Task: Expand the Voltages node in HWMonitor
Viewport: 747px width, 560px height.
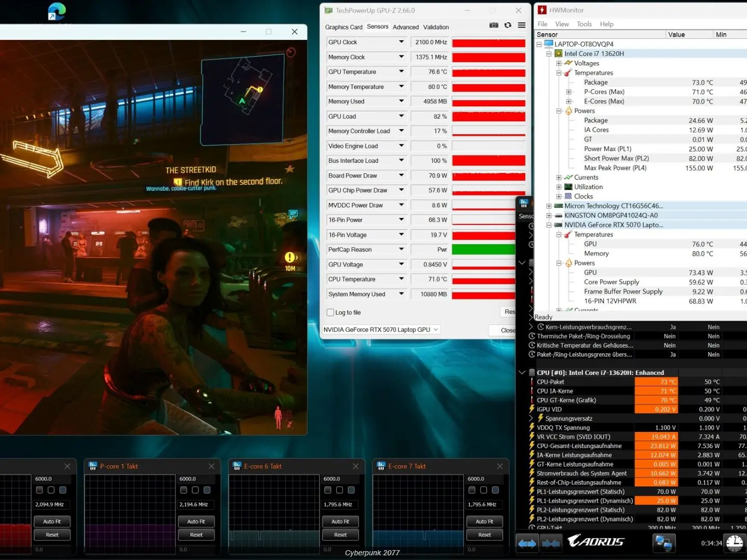Action: (559, 63)
